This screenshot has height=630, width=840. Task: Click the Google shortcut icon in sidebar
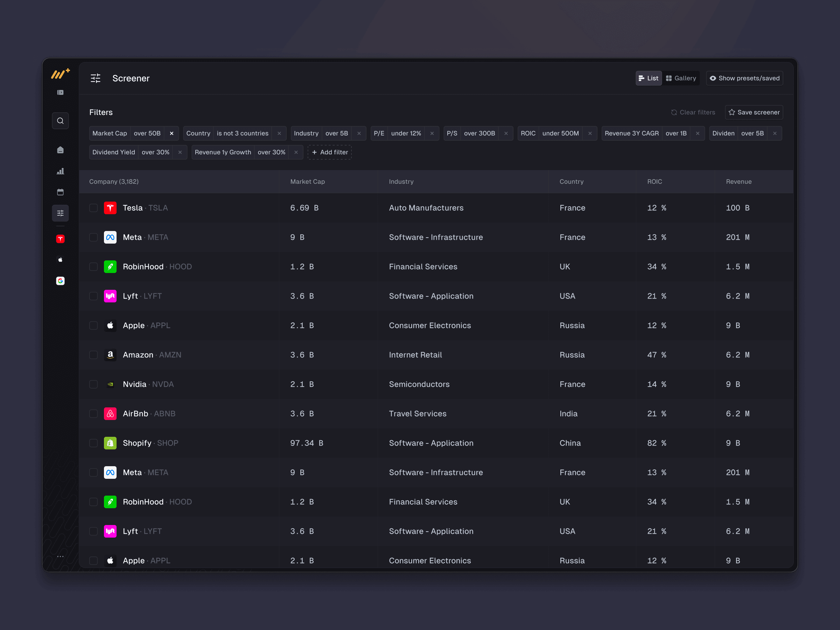pyautogui.click(x=60, y=281)
